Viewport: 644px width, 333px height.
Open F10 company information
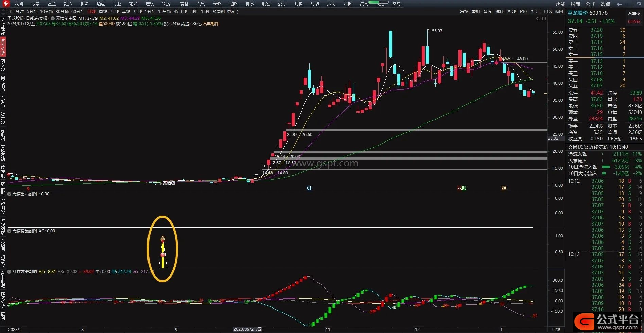[x=523, y=12]
